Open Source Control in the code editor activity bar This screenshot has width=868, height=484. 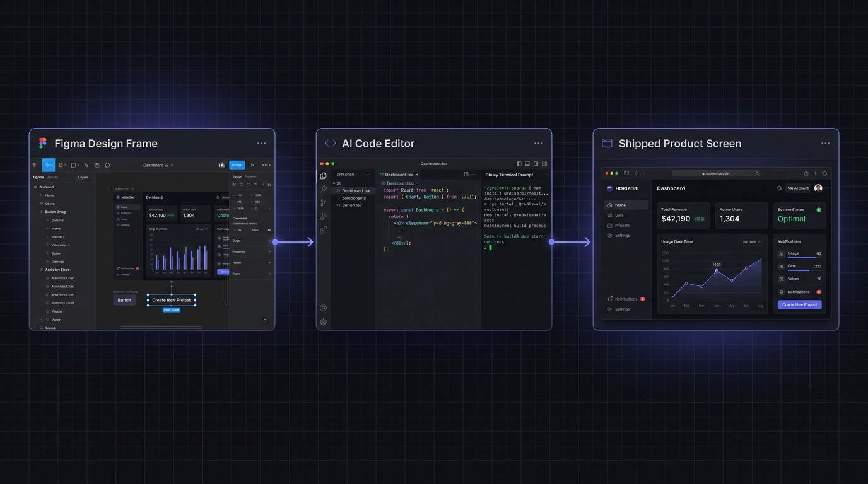(x=323, y=203)
